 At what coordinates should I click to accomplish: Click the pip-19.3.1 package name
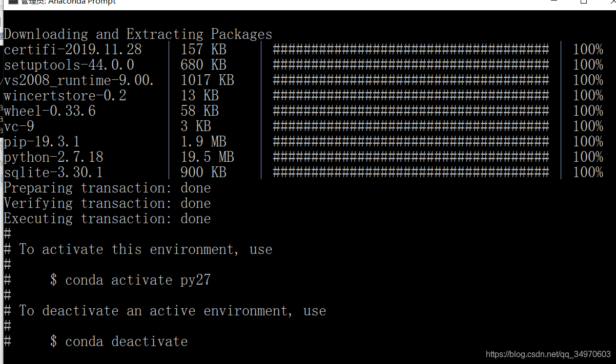[42, 142]
